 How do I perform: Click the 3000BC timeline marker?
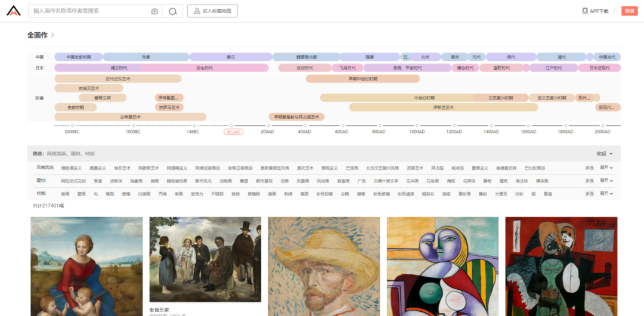[72, 132]
